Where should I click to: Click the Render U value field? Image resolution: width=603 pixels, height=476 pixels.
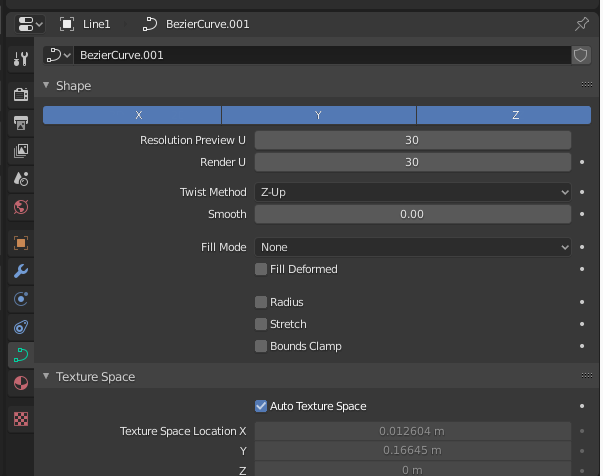coord(413,162)
